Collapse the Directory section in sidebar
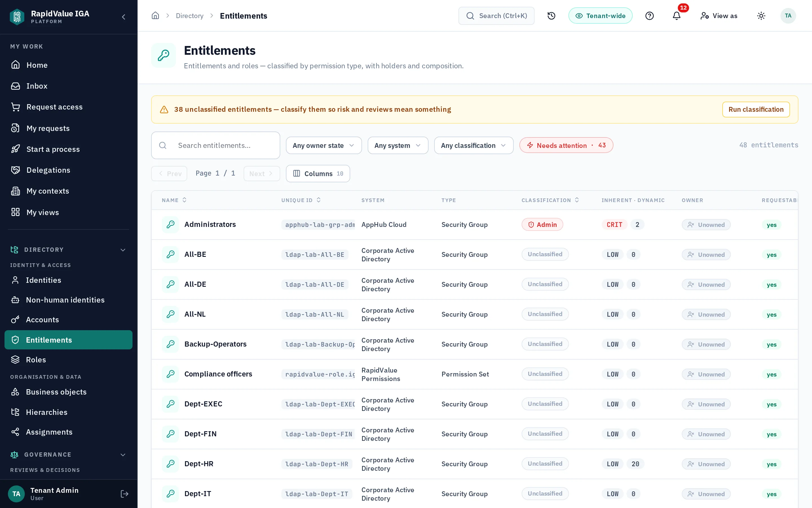The height and width of the screenshot is (508, 812). click(x=123, y=250)
